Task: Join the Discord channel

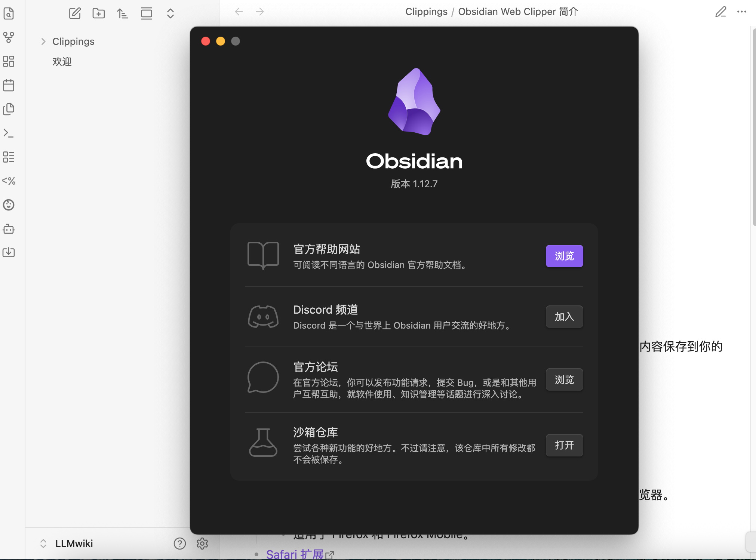Action: tap(564, 317)
